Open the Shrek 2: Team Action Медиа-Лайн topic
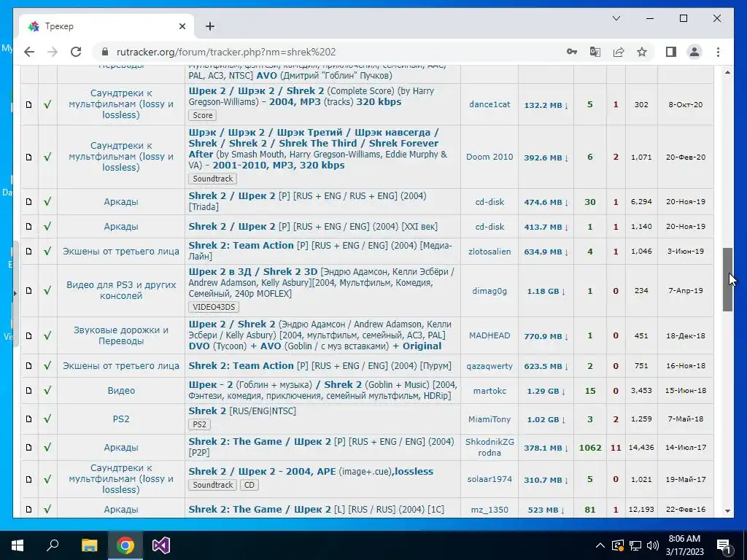747x560 pixels. tap(320, 251)
